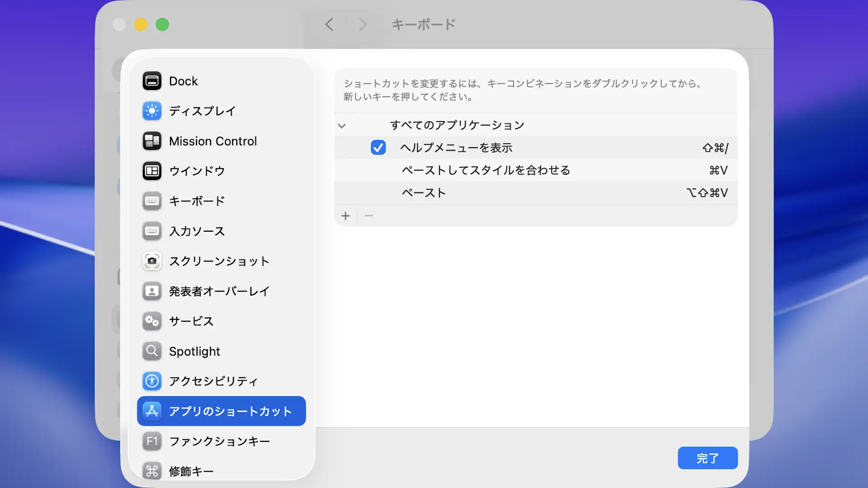This screenshot has width=868, height=488.
Task: Select 発表者オーバーレイ label
Action: pyautogui.click(x=219, y=291)
